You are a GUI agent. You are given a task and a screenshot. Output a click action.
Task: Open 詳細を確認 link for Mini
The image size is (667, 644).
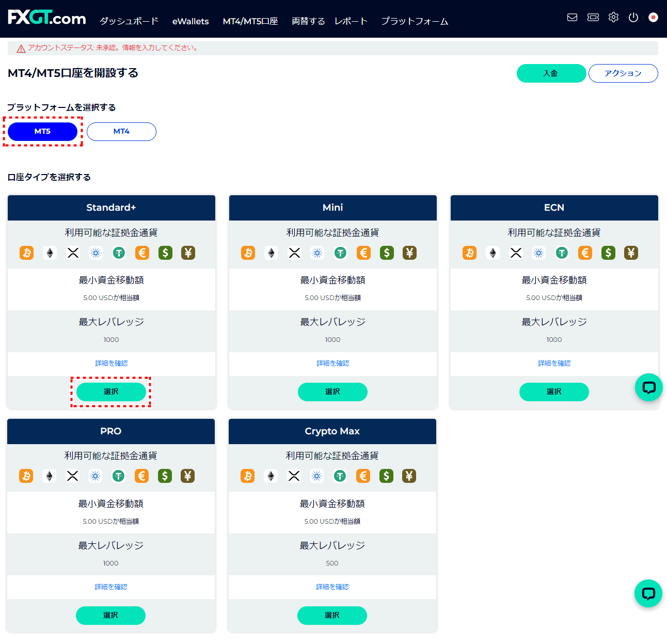click(x=333, y=364)
